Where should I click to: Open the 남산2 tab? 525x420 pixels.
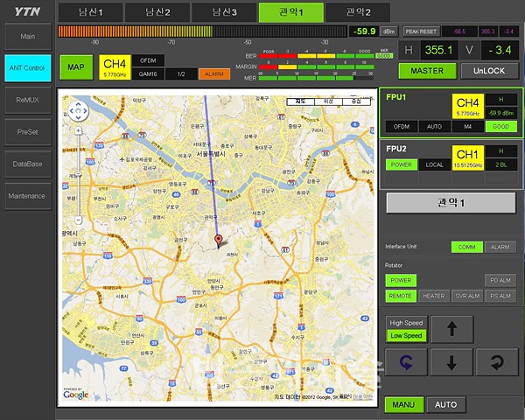point(157,12)
